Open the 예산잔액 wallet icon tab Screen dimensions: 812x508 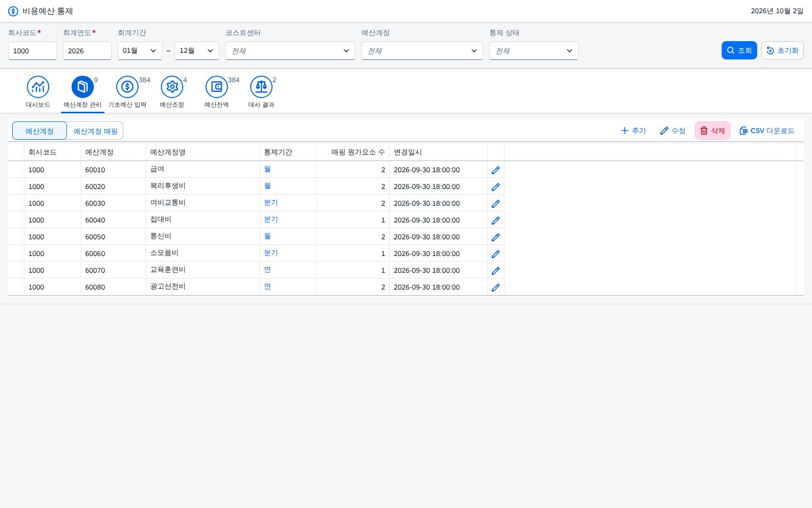[x=217, y=87]
